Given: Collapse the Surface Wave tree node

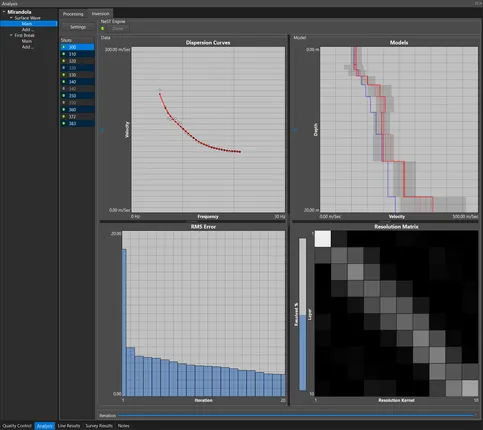Looking at the screenshot, I should 11,18.
